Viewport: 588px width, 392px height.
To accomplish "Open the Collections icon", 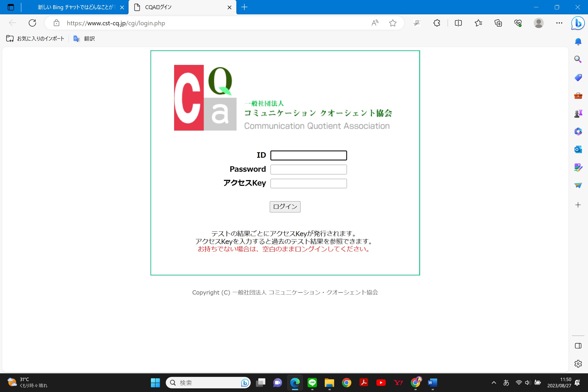I will click(498, 23).
